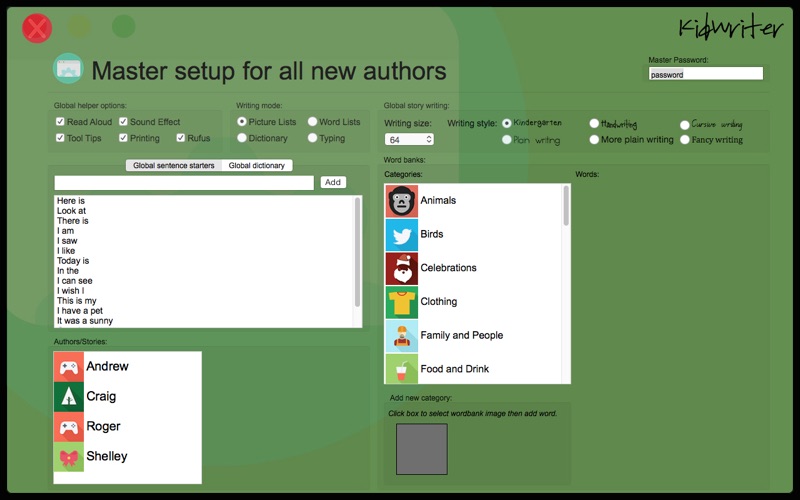Image resolution: width=800 pixels, height=500 pixels.
Task: Click the Categories list scrollbar
Action: pyautogui.click(x=566, y=206)
